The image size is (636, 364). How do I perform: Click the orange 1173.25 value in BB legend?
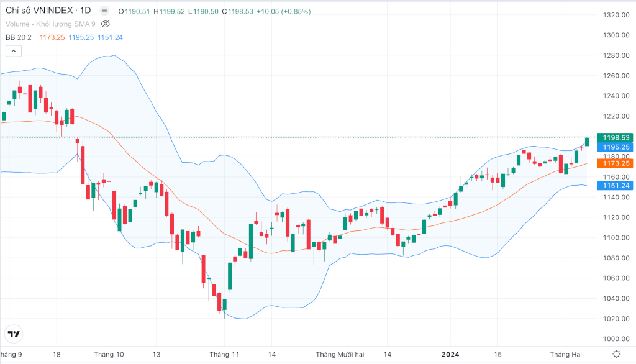52,37
